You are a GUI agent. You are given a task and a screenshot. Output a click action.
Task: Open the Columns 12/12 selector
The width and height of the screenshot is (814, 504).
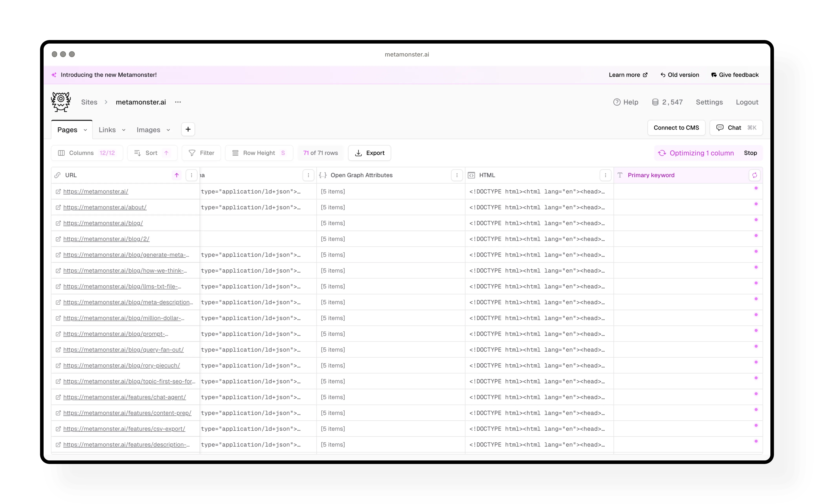87,153
